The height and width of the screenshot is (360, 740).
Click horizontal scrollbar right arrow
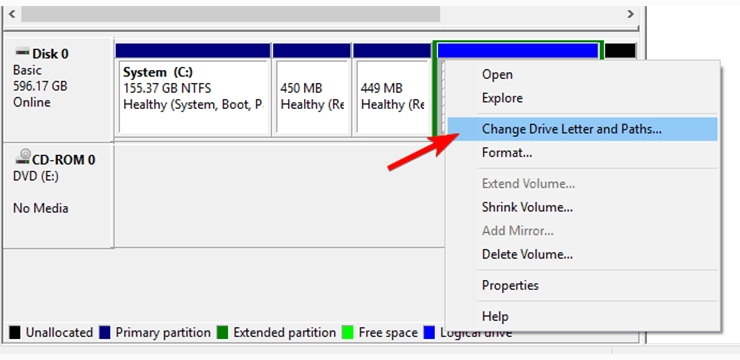(x=630, y=14)
